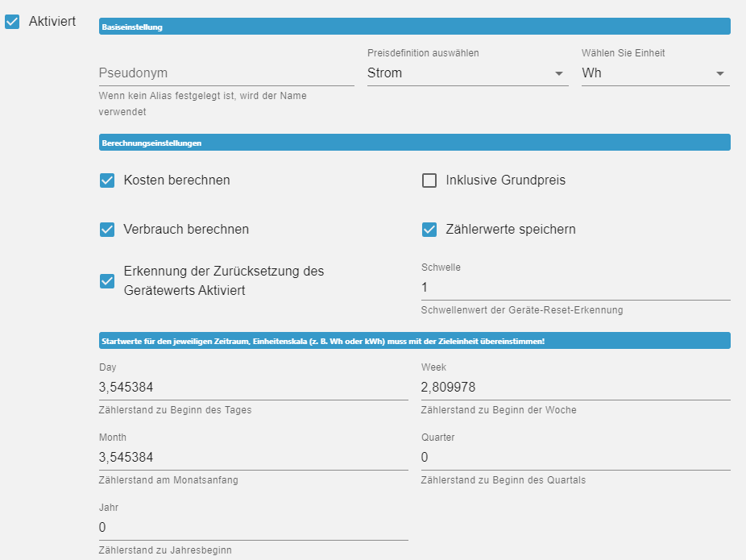Click the Pseudonym text field
The height and width of the screenshot is (560, 746).
click(x=226, y=73)
